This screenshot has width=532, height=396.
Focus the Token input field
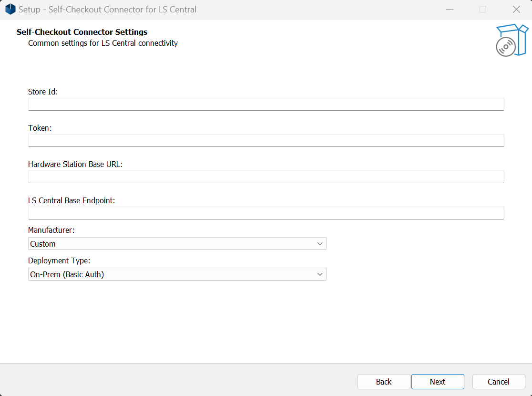click(x=266, y=140)
